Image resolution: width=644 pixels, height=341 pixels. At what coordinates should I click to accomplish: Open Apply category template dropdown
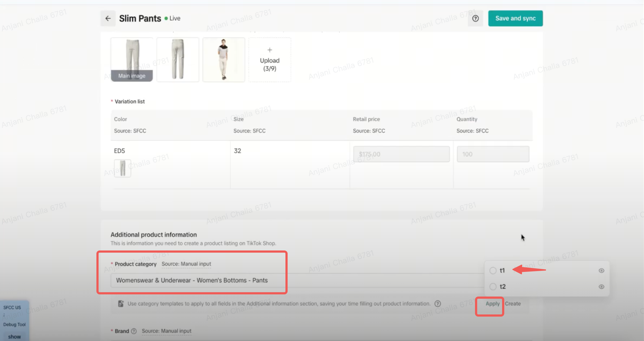coord(492,304)
